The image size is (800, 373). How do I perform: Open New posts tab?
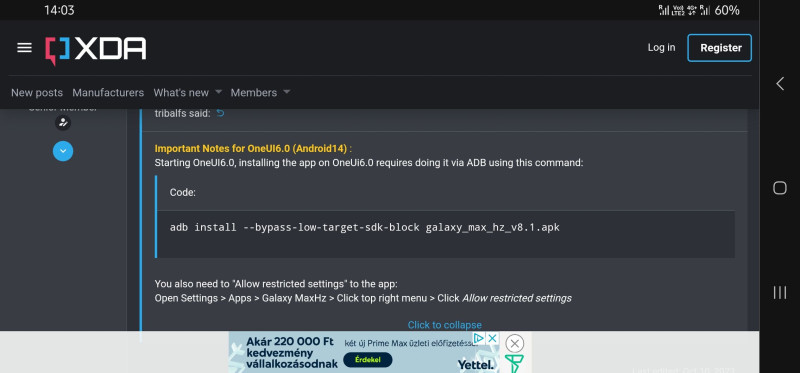37,93
